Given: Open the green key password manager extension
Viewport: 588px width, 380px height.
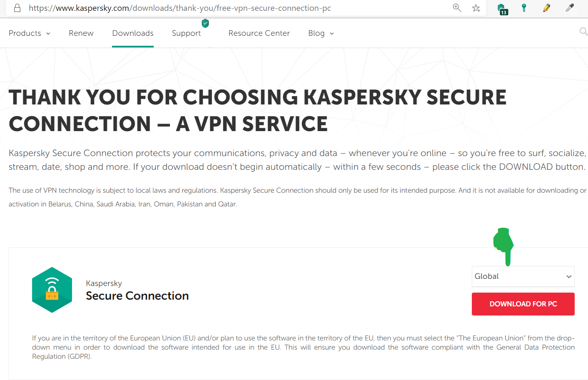Looking at the screenshot, I should point(524,8).
